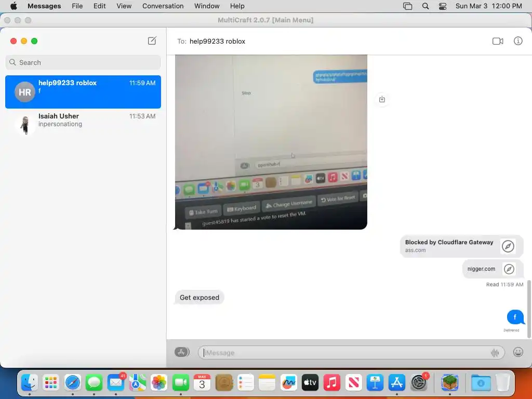Start a FaceTime video call

[497, 41]
